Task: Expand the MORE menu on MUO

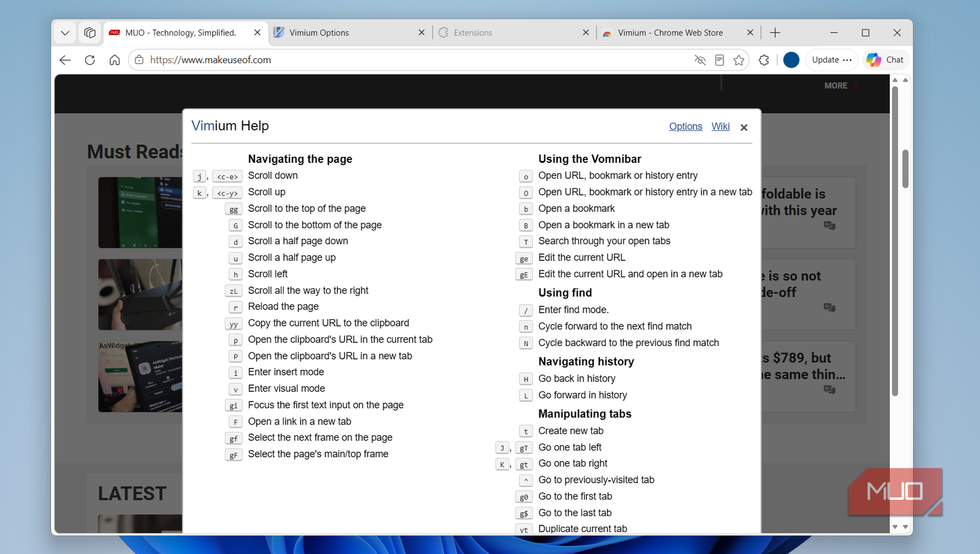Action: click(x=842, y=86)
